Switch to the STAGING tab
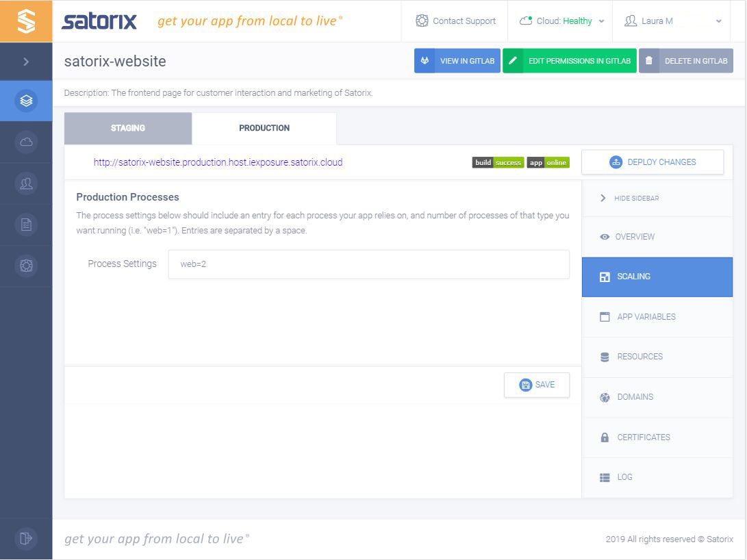The width and height of the screenshot is (747, 560). 127,128
